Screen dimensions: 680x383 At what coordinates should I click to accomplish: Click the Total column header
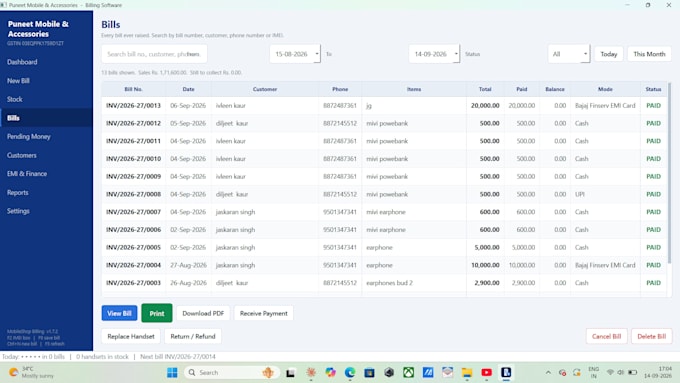click(485, 89)
